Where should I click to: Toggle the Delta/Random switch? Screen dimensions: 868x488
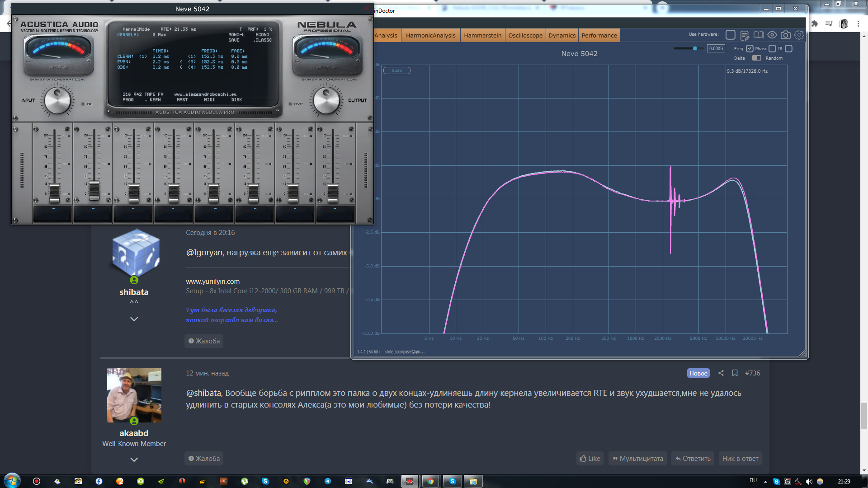pos(756,58)
